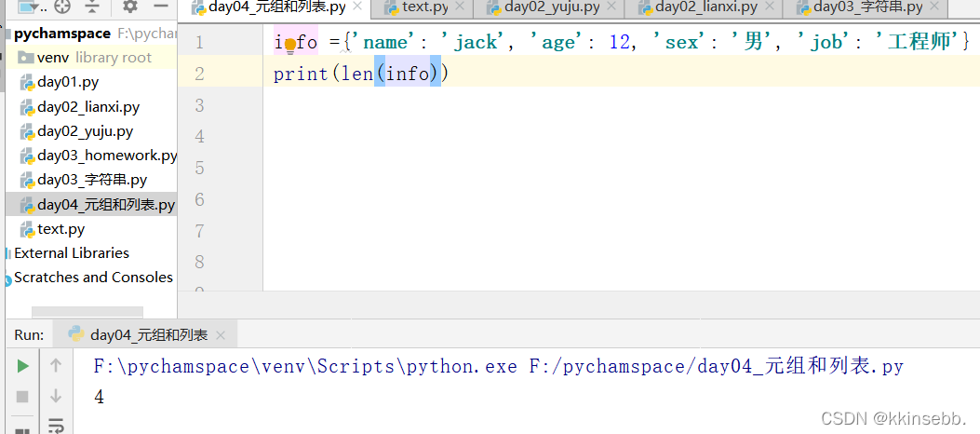Click the up-arrow icon in Run panel

56,365
